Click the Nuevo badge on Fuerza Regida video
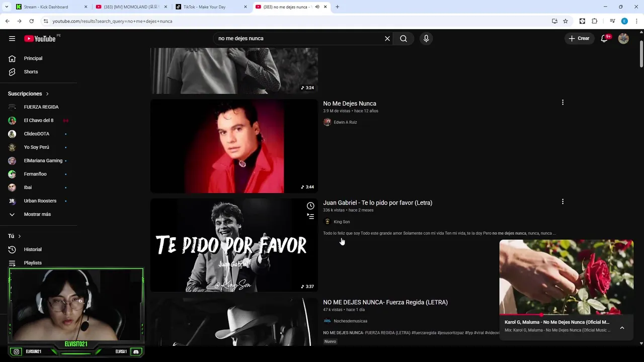The width and height of the screenshot is (644, 362). [x=330, y=341]
